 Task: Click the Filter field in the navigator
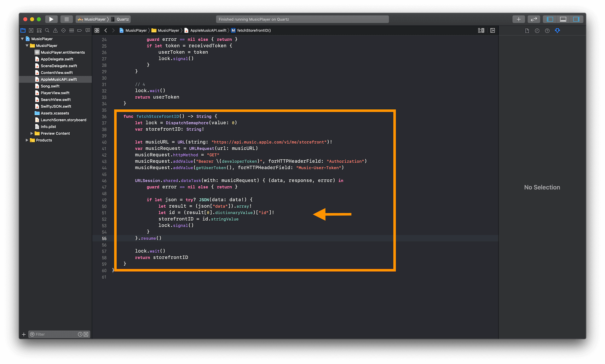point(52,334)
